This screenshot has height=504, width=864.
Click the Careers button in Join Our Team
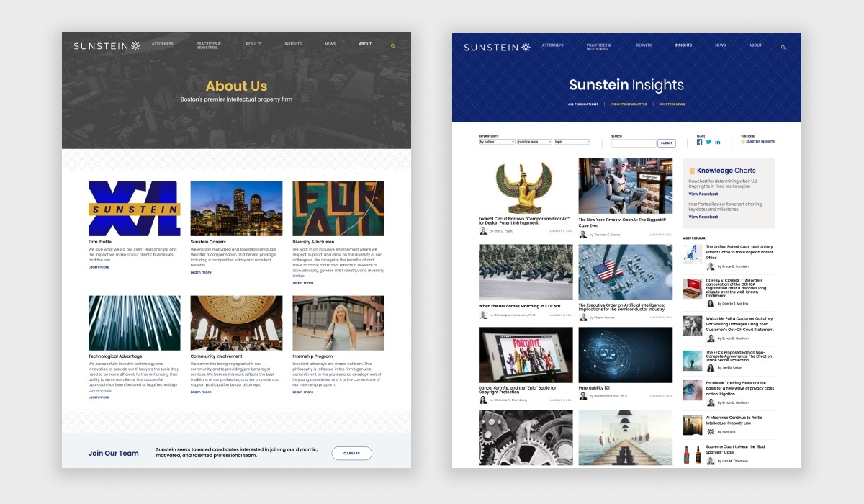coord(351,454)
